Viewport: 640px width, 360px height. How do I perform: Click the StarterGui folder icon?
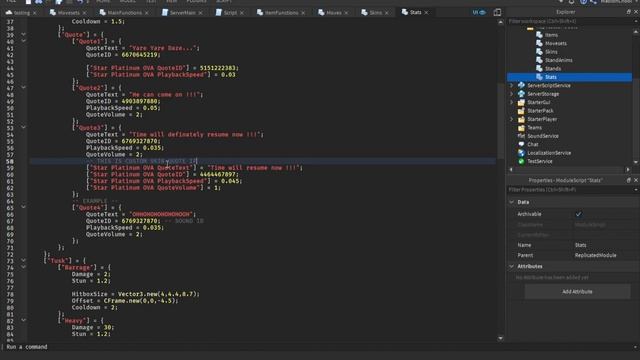(521, 102)
